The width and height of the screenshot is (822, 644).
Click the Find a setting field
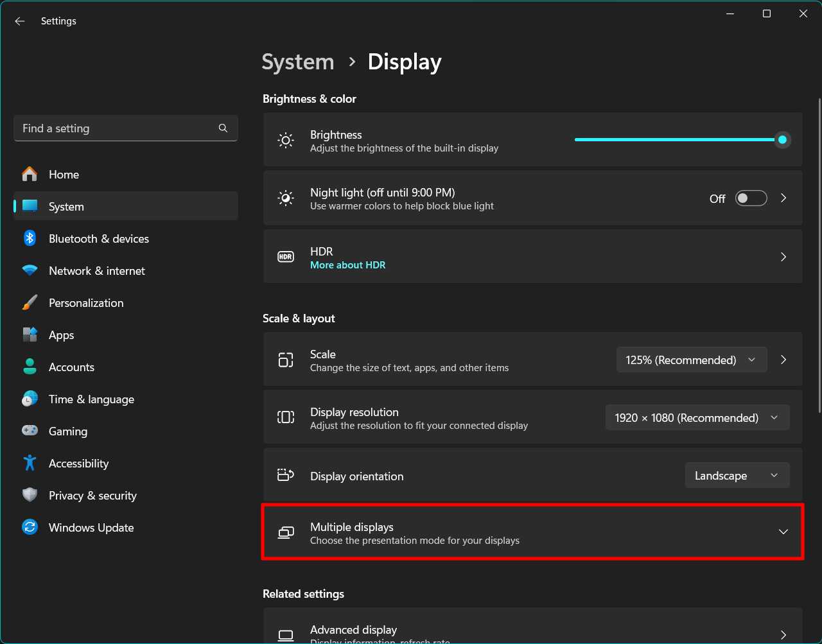click(126, 128)
